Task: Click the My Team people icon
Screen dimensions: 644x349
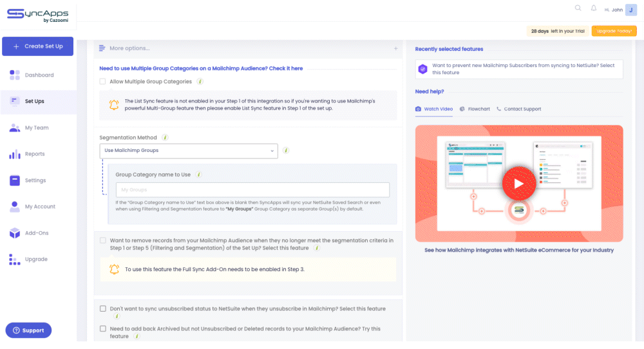Action: click(15, 127)
